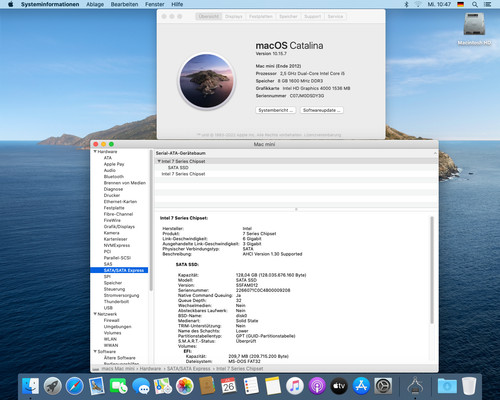
Task: Open Music app from the Dock
Action: [295, 386]
